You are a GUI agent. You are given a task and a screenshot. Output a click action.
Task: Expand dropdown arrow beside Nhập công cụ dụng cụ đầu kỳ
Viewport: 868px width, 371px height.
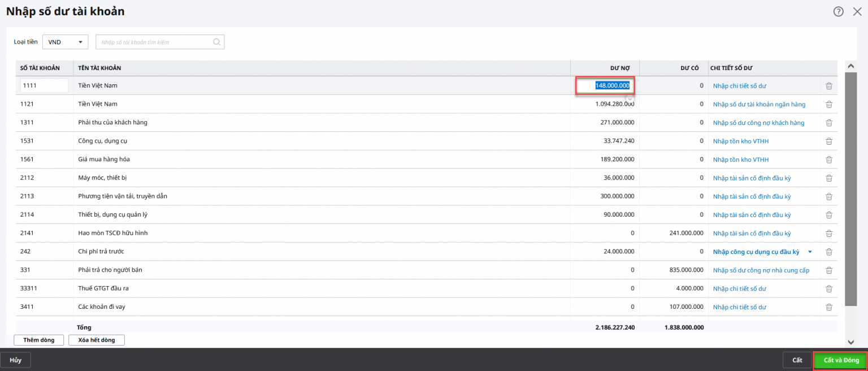(810, 252)
